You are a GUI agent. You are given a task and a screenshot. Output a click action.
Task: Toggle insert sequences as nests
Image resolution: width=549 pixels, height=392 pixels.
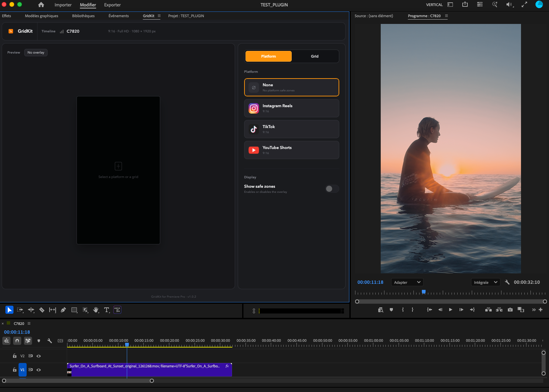[x=6, y=341]
